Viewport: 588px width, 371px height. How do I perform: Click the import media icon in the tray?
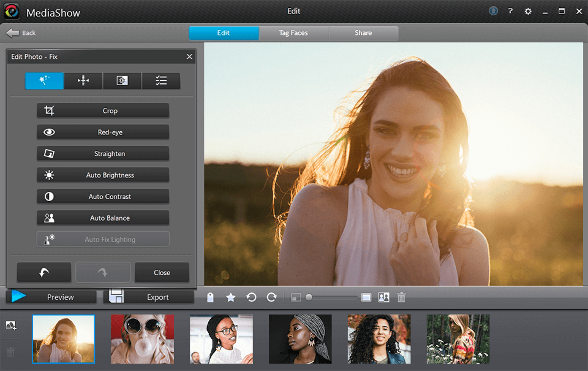click(x=10, y=325)
